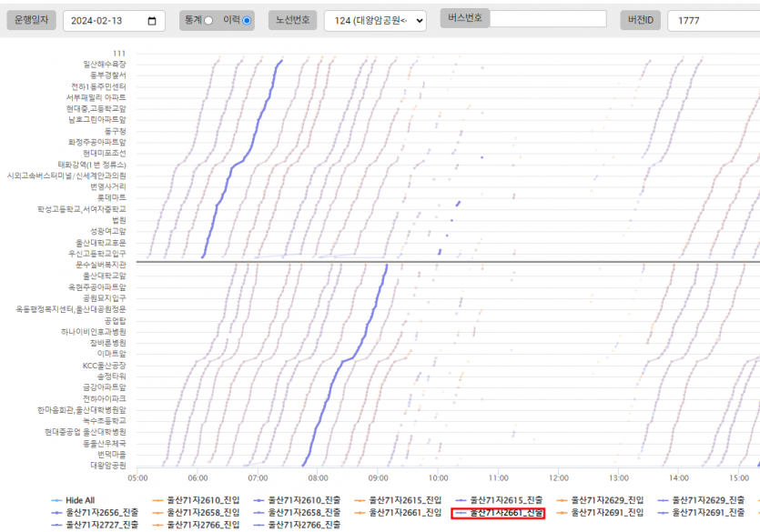The width and height of the screenshot is (760, 532).
Task: Open the 노선번호 route dropdown
Action: pyautogui.click(x=374, y=21)
